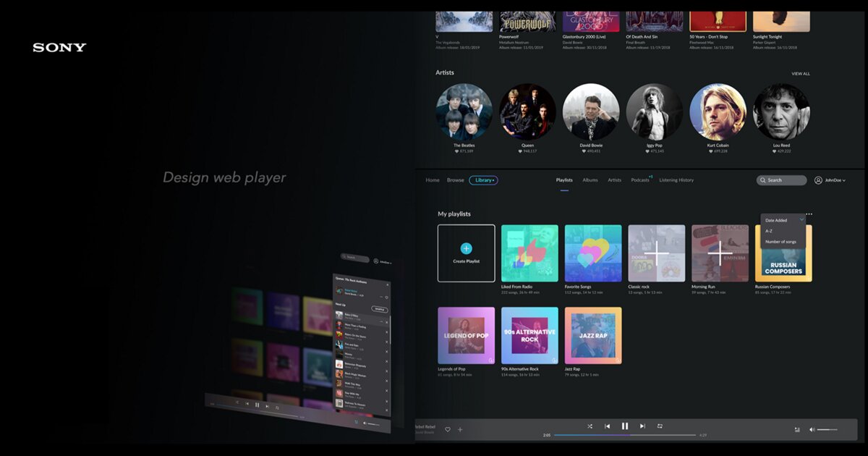Viewport: 868px width, 456px height.
Task: Open the Of Death And Sin album
Action: [x=655, y=21]
